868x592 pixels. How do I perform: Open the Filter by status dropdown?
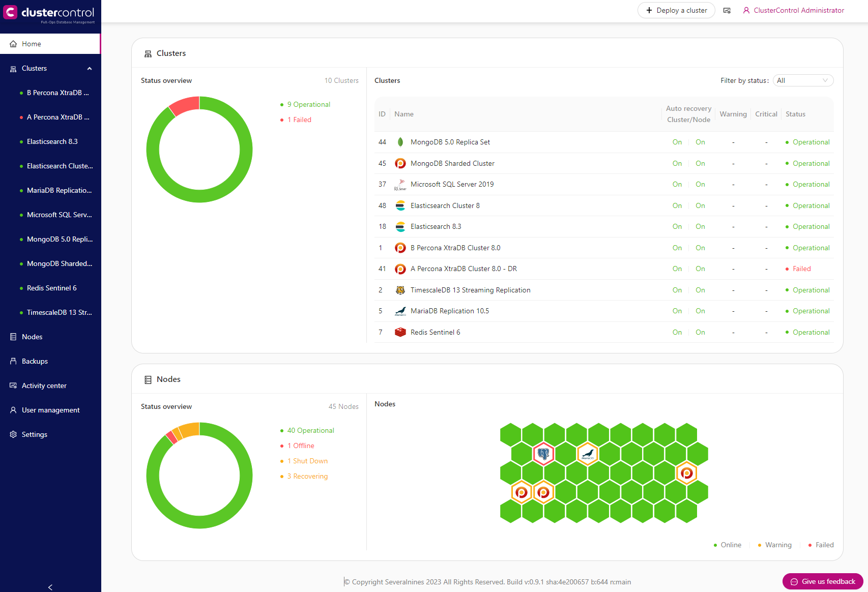pyautogui.click(x=803, y=80)
